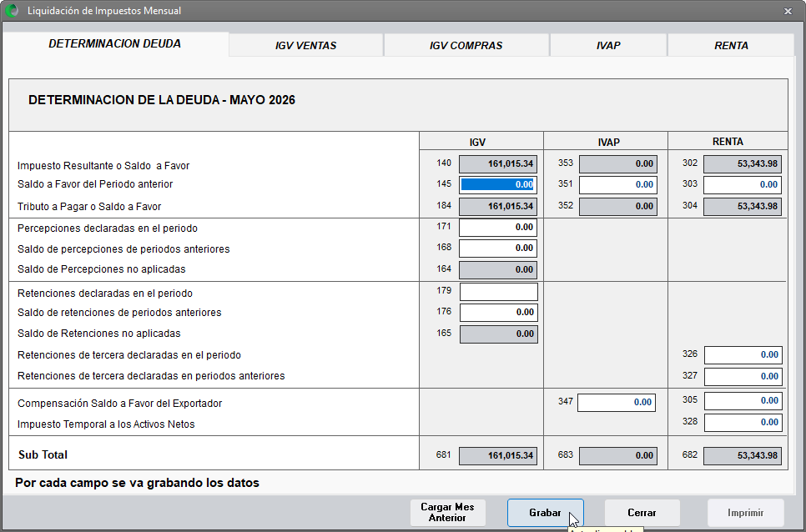Click field 682 Renta Sub Total
The width and height of the screenshot is (806, 532).
[743, 455]
